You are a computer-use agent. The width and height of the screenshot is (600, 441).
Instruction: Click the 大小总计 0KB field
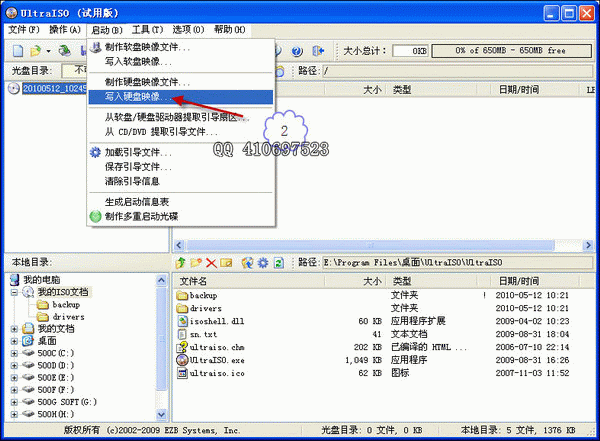click(410, 51)
